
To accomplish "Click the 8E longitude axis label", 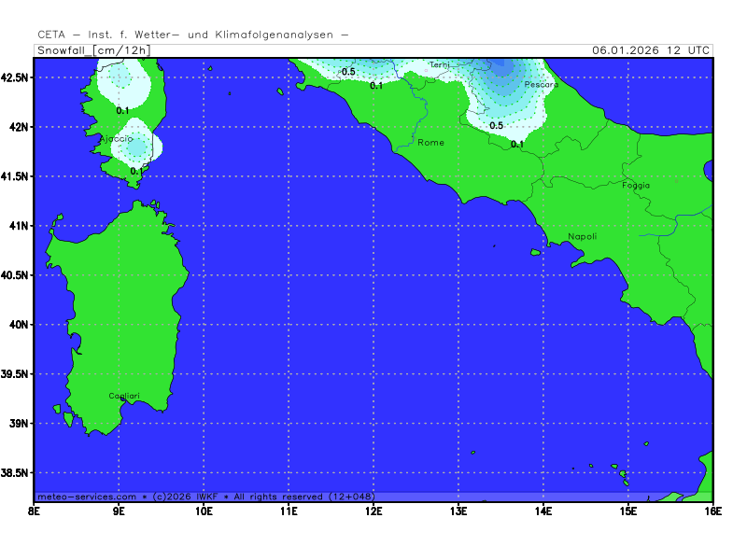I will click(x=35, y=511).
